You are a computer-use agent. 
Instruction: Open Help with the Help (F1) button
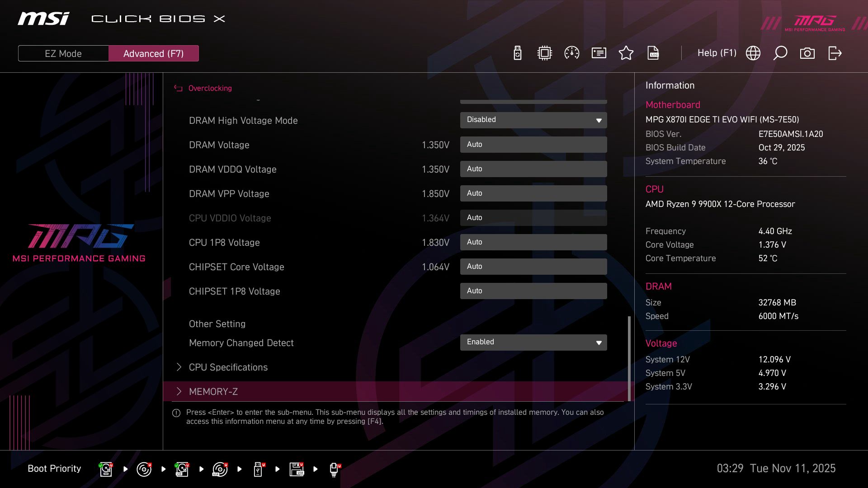pos(717,53)
